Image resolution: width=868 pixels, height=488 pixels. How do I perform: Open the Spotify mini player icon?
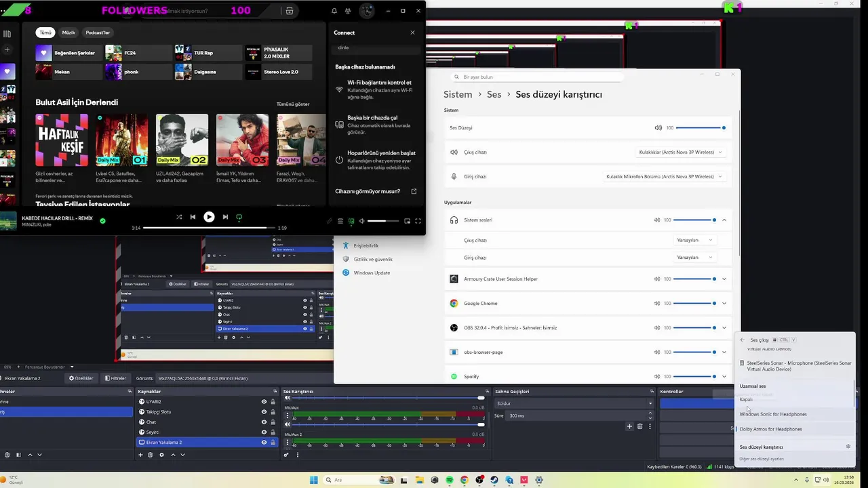click(407, 221)
